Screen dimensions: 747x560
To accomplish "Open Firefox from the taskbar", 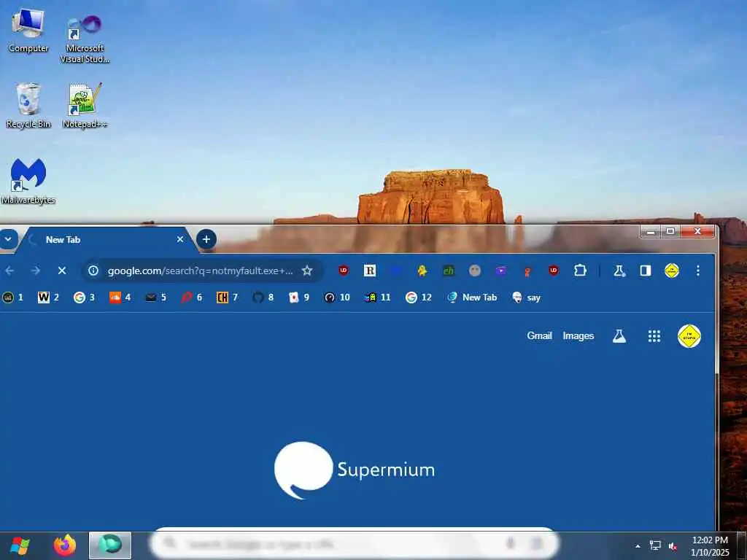I will [65, 545].
